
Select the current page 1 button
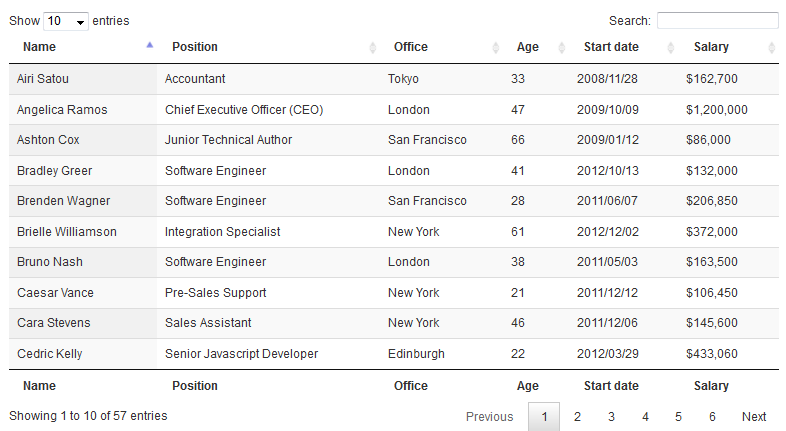(544, 416)
